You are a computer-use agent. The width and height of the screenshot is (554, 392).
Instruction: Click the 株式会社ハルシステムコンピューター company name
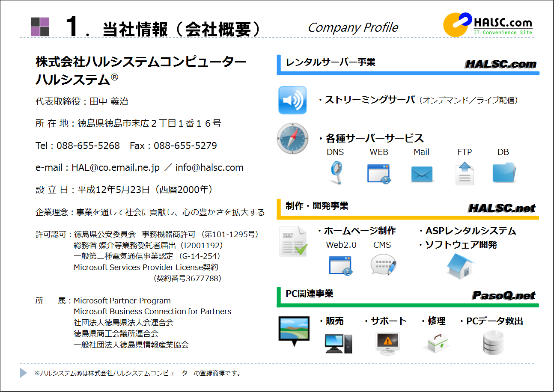(141, 62)
